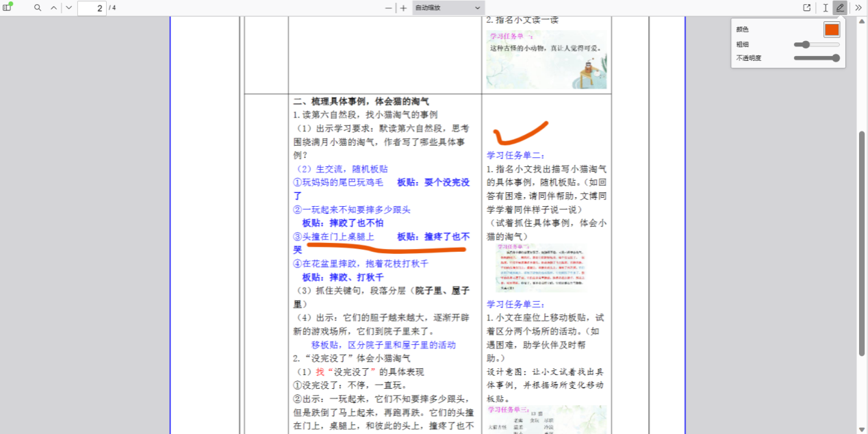This screenshot has width=868, height=434.
Task: Open the orange 颜色 color picker
Action: (x=831, y=29)
